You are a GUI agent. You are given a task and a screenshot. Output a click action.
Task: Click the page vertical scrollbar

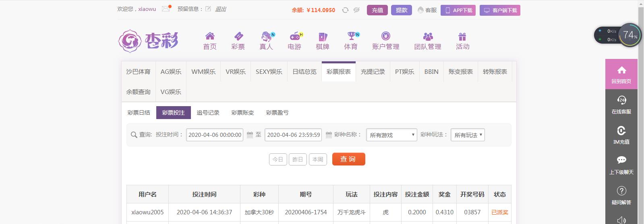(x=641, y=112)
